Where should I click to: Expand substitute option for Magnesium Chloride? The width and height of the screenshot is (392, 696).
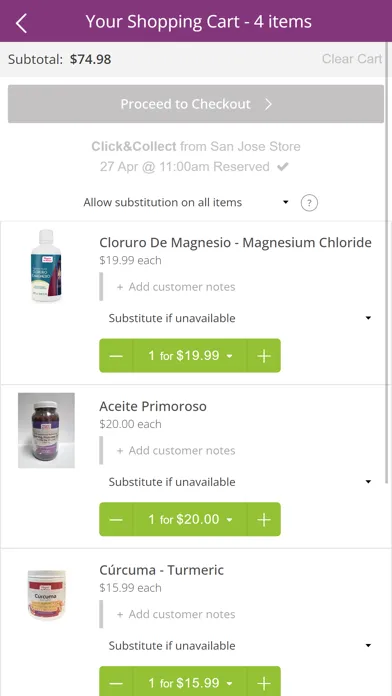[240, 318]
